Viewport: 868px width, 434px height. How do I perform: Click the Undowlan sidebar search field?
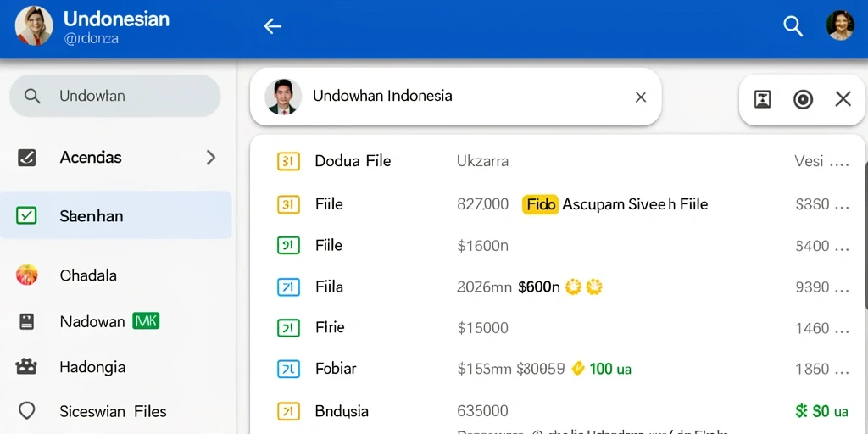115,96
